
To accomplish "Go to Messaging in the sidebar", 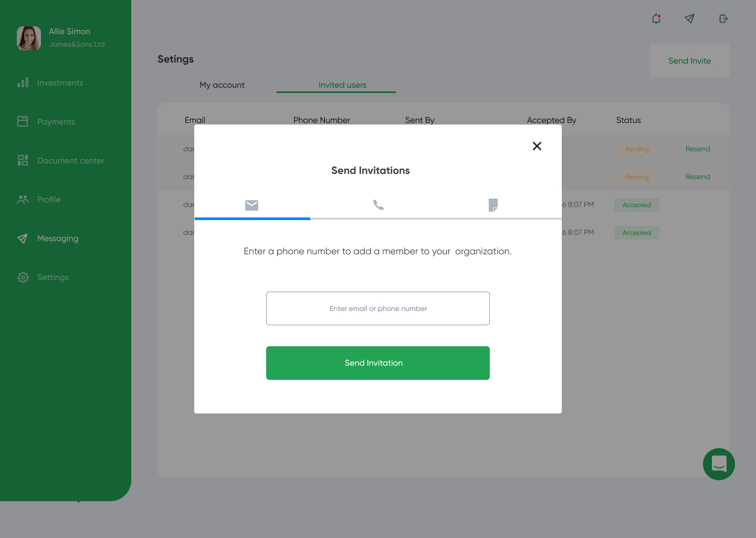I will (57, 239).
